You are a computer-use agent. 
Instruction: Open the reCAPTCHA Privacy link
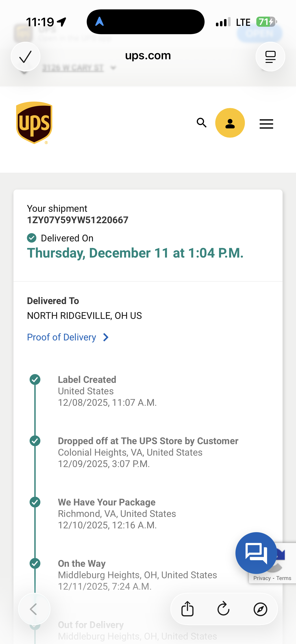[x=262, y=578]
